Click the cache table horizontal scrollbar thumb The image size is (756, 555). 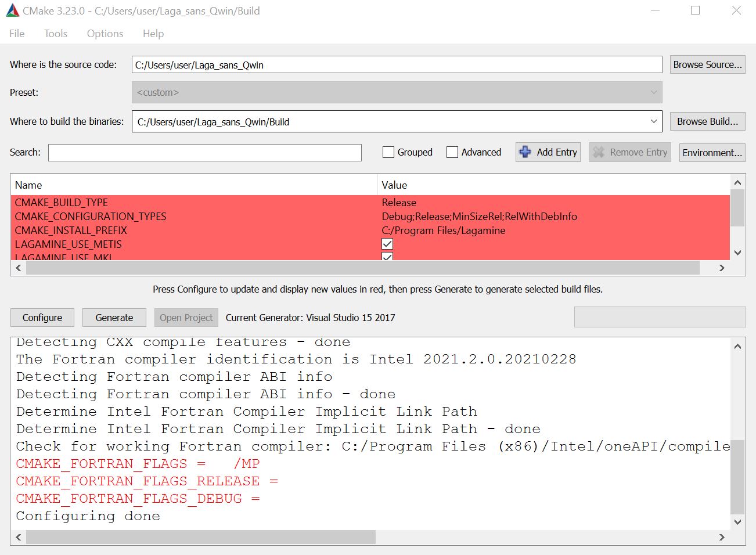point(363,268)
